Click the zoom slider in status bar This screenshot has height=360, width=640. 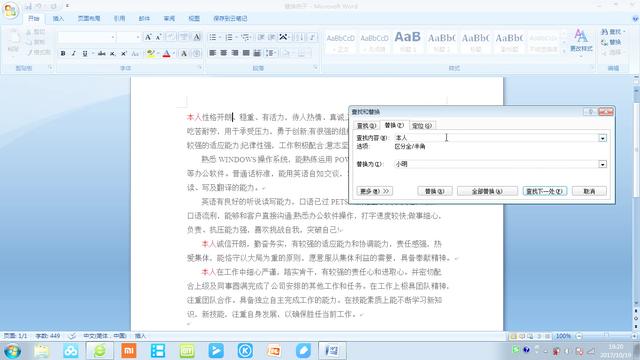tap(606, 336)
